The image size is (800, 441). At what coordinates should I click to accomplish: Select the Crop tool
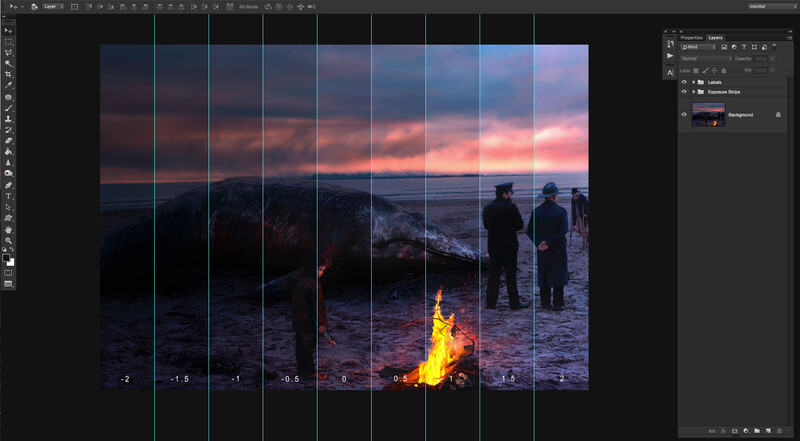tap(8, 75)
